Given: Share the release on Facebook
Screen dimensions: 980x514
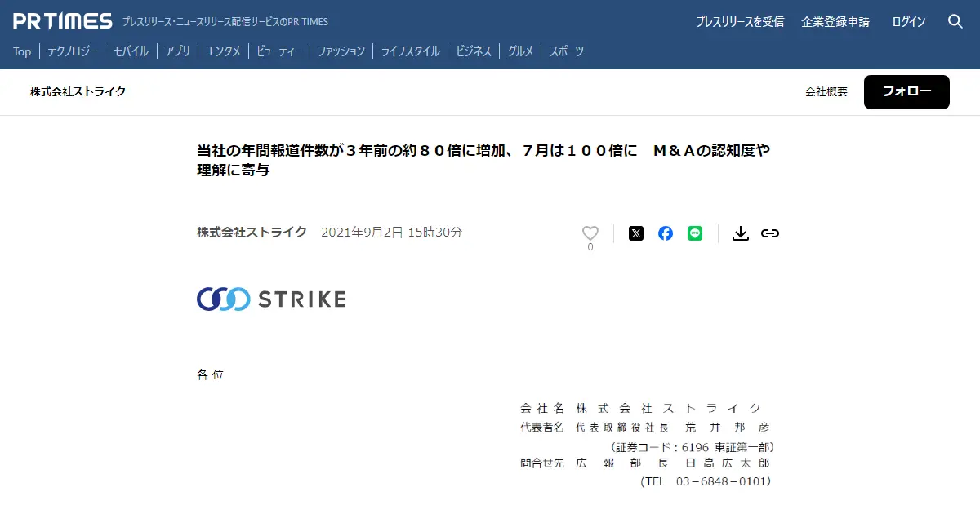Looking at the screenshot, I should tap(666, 233).
